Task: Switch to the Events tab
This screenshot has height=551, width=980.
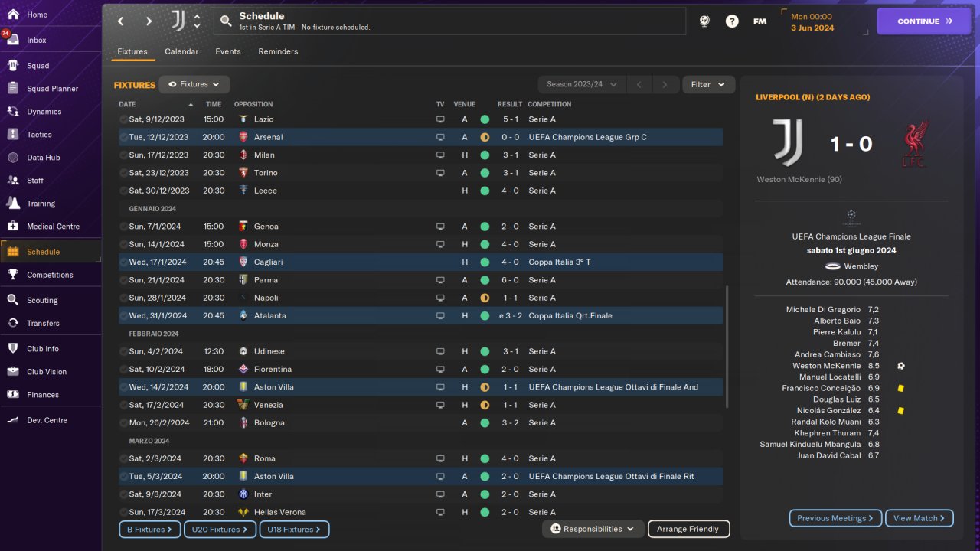Action: tap(228, 51)
